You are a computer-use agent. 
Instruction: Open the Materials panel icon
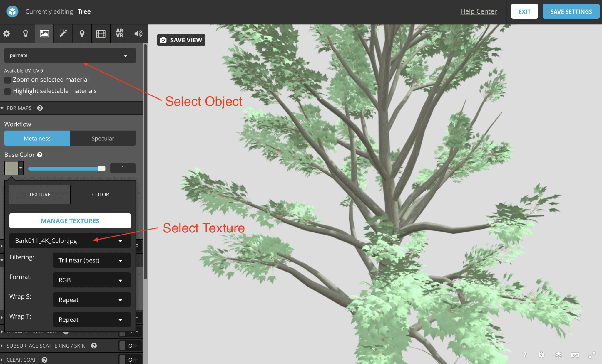pyautogui.click(x=44, y=34)
